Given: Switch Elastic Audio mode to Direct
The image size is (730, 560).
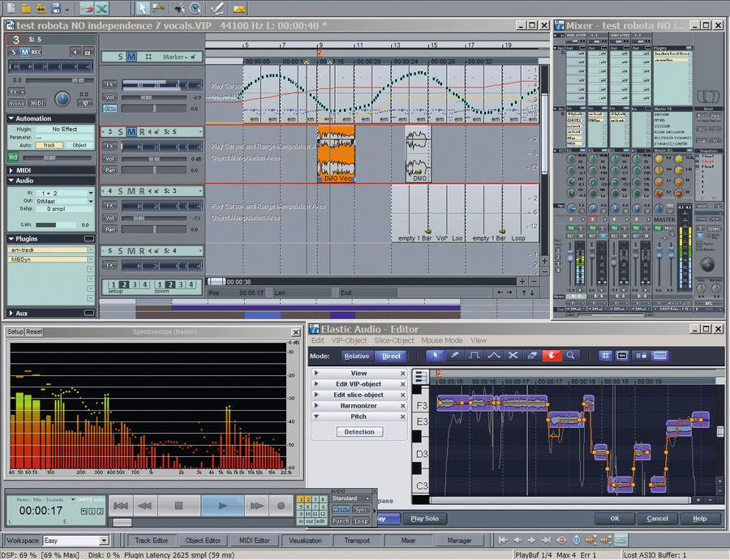Looking at the screenshot, I should click(x=391, y=356).
